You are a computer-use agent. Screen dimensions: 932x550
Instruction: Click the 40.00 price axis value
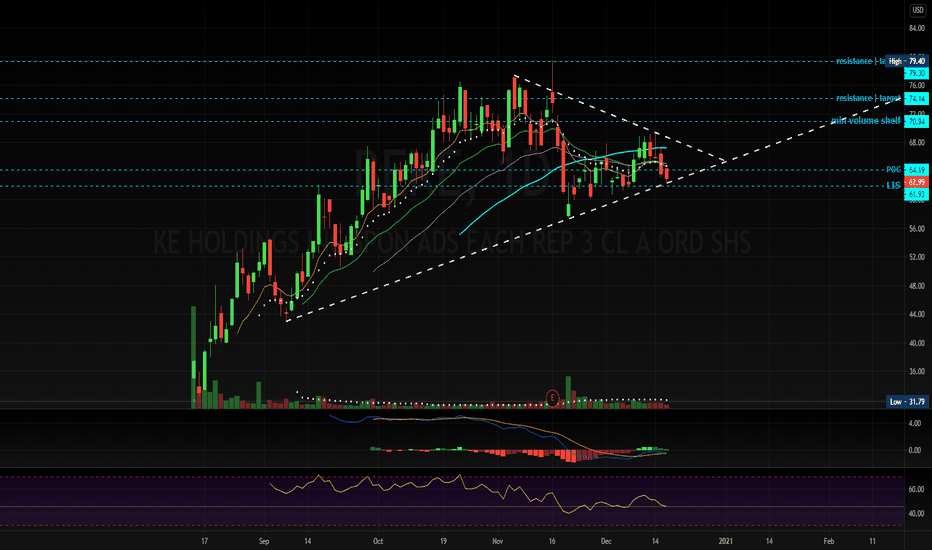coord(917,343)
